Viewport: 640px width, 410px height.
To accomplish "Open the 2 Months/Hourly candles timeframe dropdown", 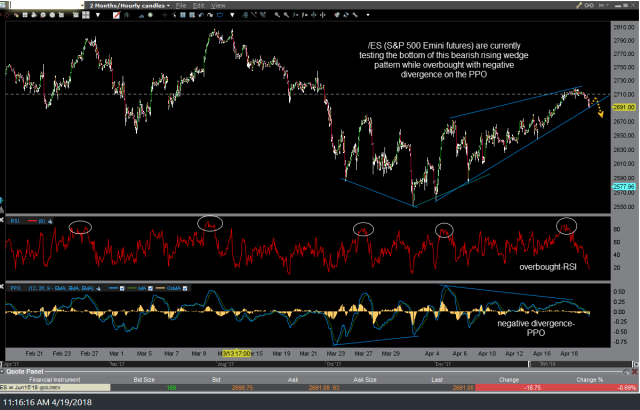I will (x=130, y=6).
